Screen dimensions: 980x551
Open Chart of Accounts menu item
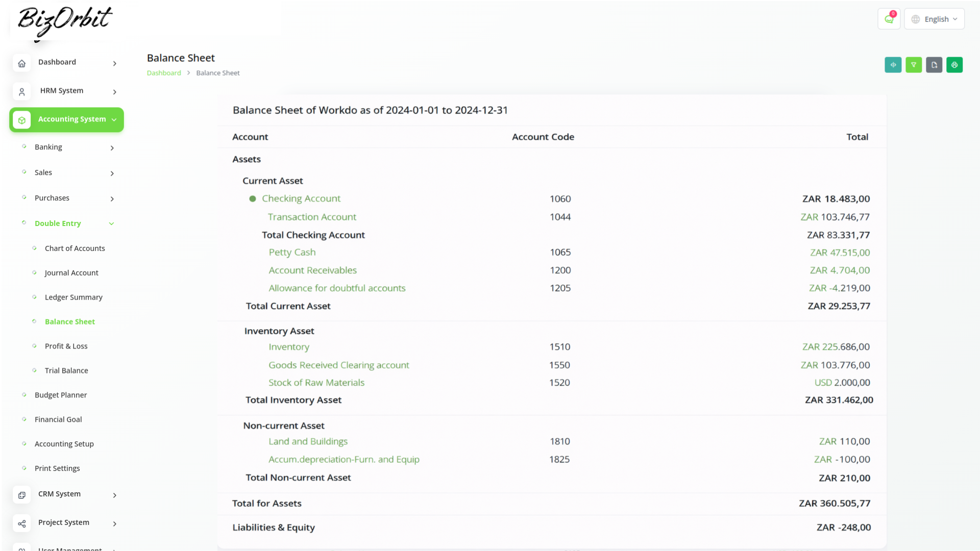(x=75, y=248)
